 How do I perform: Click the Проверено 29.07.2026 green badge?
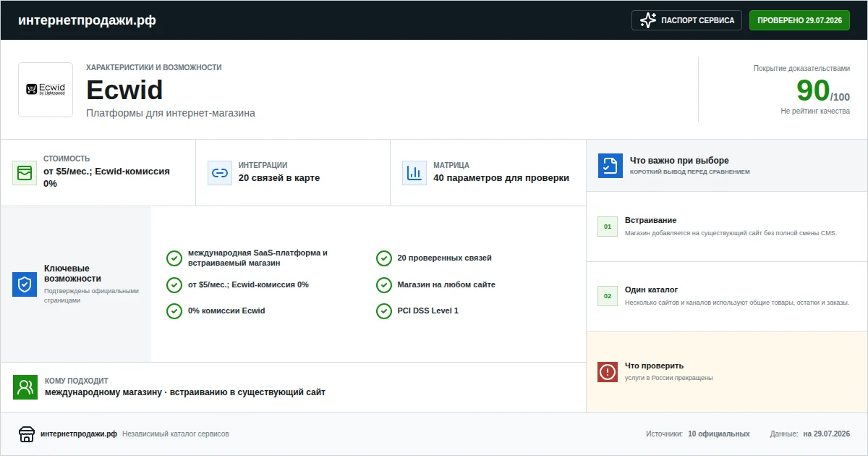tap(799, 20)
